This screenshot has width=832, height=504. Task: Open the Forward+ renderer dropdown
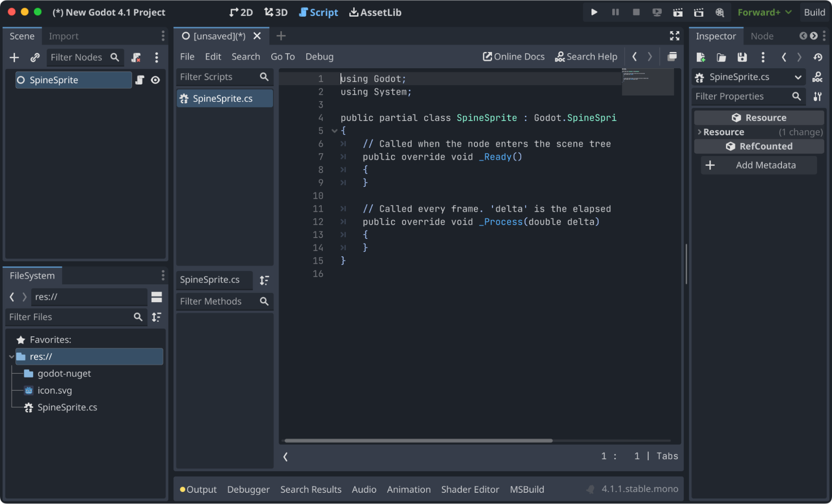coord(764,12)
